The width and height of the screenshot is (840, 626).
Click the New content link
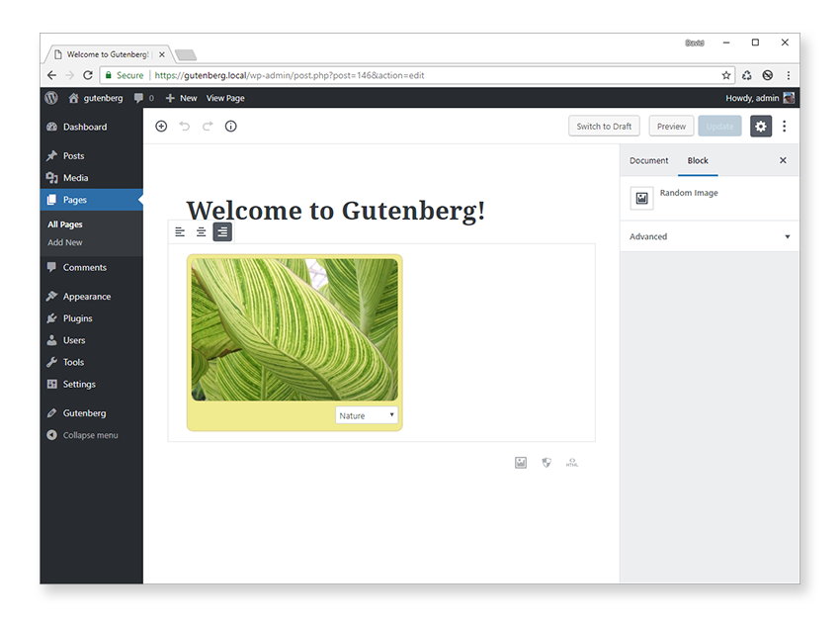coord(181,98)
